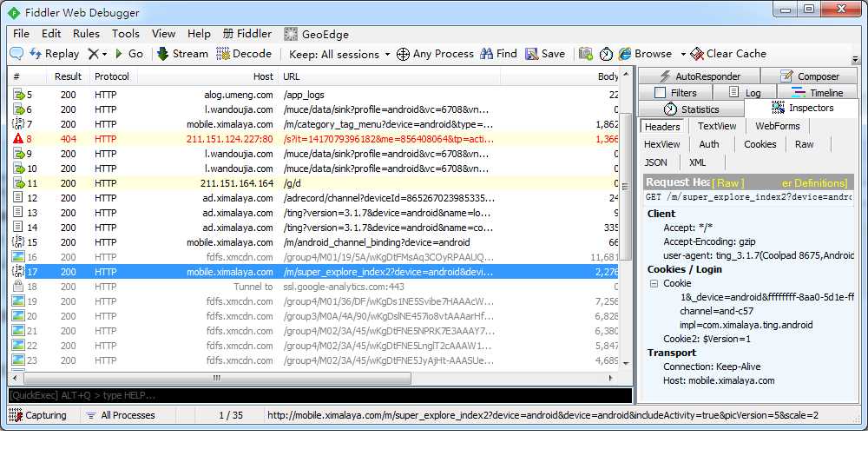Open the View menu

point(163,34)
